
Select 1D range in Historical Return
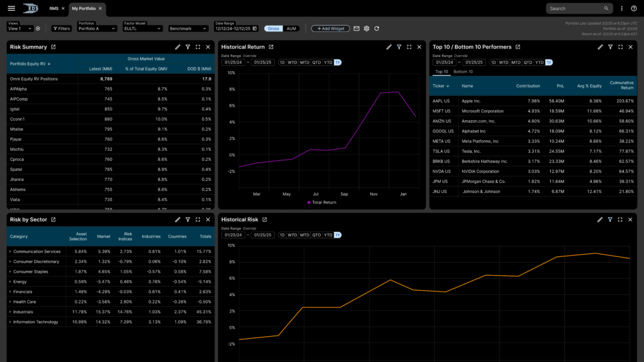(282, 63)
